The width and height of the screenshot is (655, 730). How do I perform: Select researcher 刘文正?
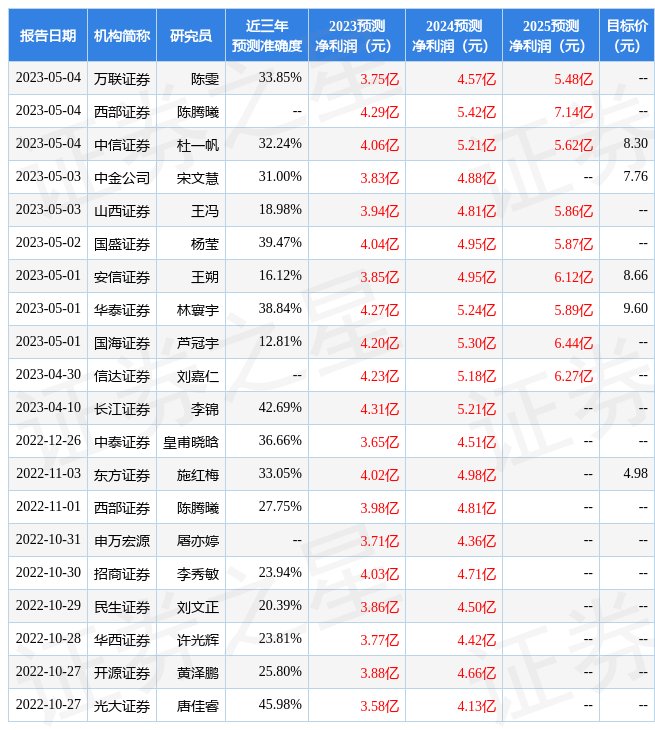pos(198,608)
